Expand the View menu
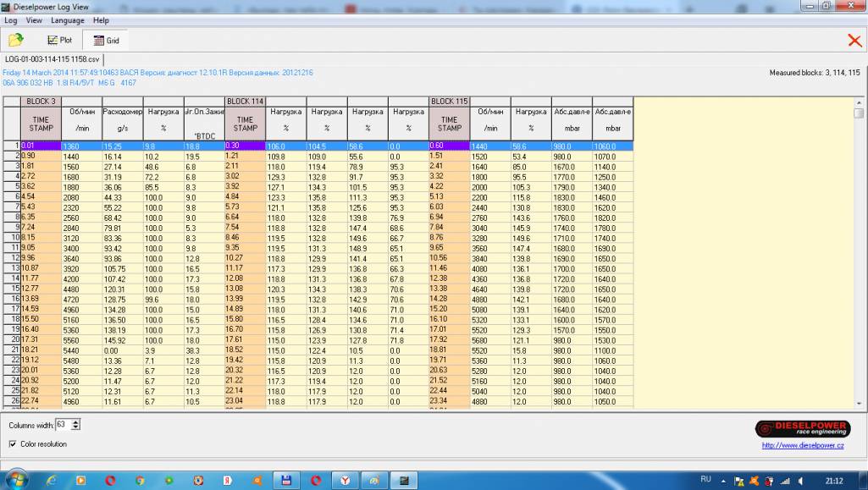The image size is (868, 490). click(34, 19)
